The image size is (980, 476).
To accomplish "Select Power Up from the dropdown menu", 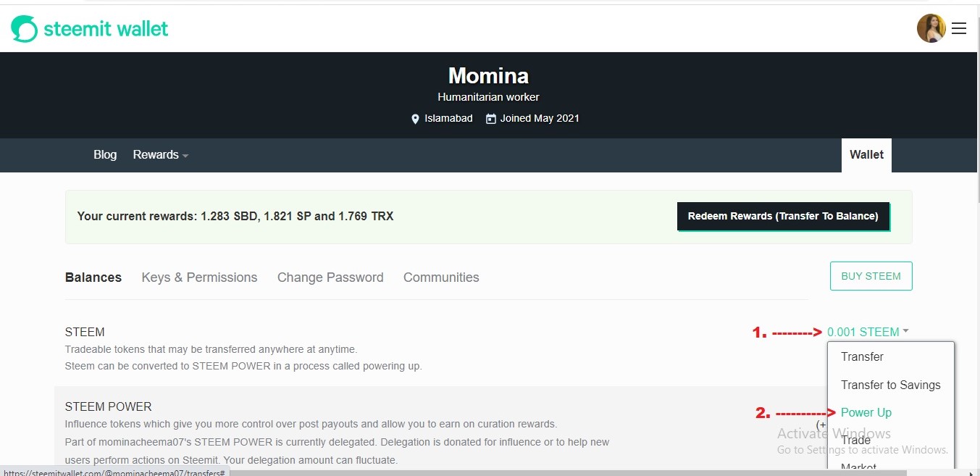I will (866, 412).
